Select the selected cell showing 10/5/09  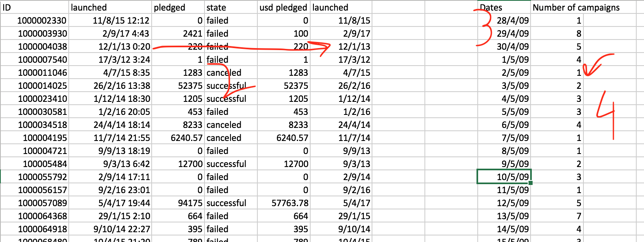point(504,177)
